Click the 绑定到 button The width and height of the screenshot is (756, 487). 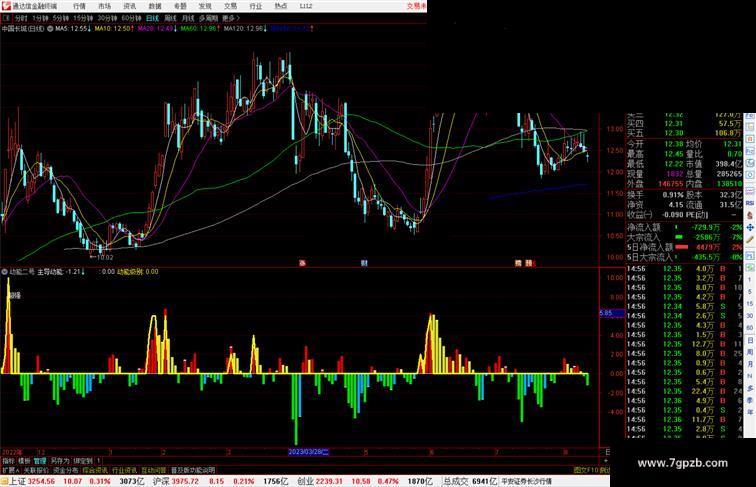pos(82,461)
